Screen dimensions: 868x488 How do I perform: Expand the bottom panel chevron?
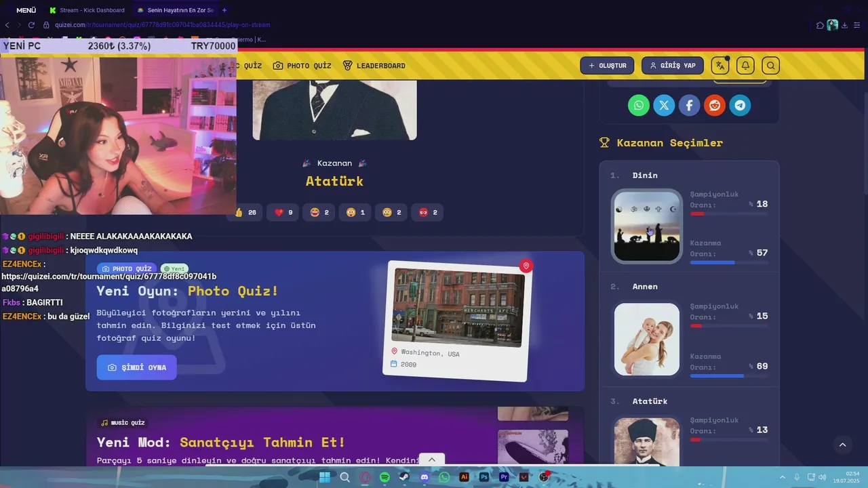point(431,460)
